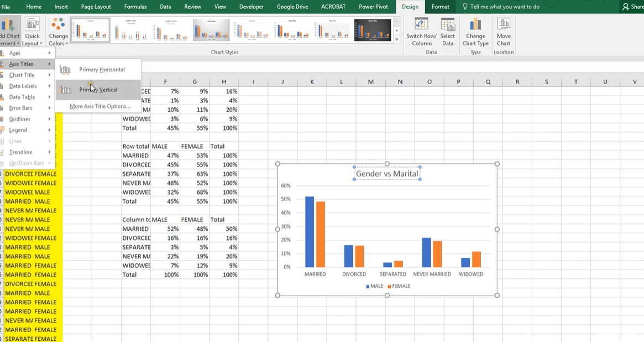Open the Gridlines submenu
644x342 pixels.
[x=27, y=119]
